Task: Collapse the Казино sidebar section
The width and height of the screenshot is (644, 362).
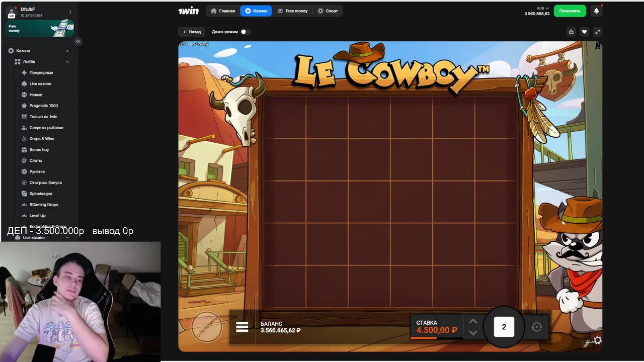Action: pos(67,51)
